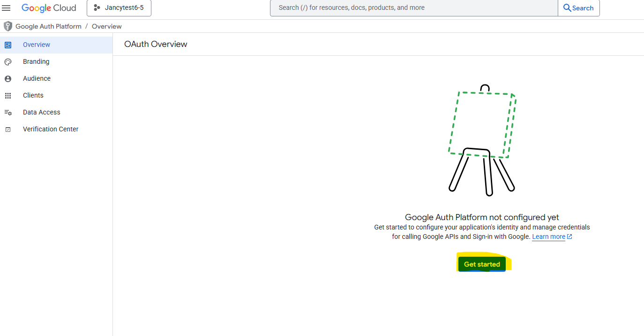Click into the resources search field
This screenshot has height=336, width=644.
pyautogui.click(x=414, y=8)
